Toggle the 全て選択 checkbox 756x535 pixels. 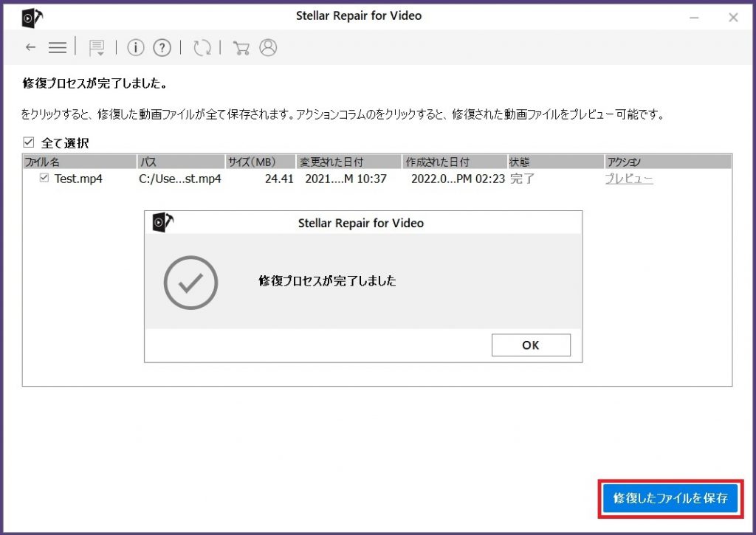pos(29,142)
